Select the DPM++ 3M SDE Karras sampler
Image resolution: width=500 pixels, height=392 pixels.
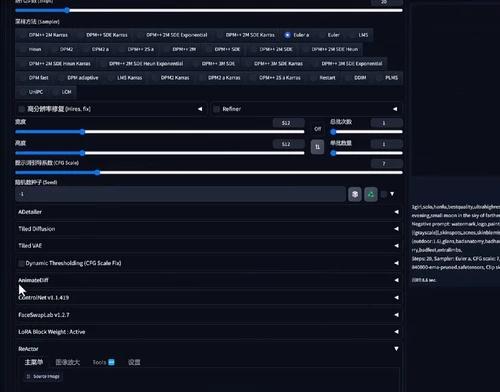pyautogui.click(x=275, y=64)
